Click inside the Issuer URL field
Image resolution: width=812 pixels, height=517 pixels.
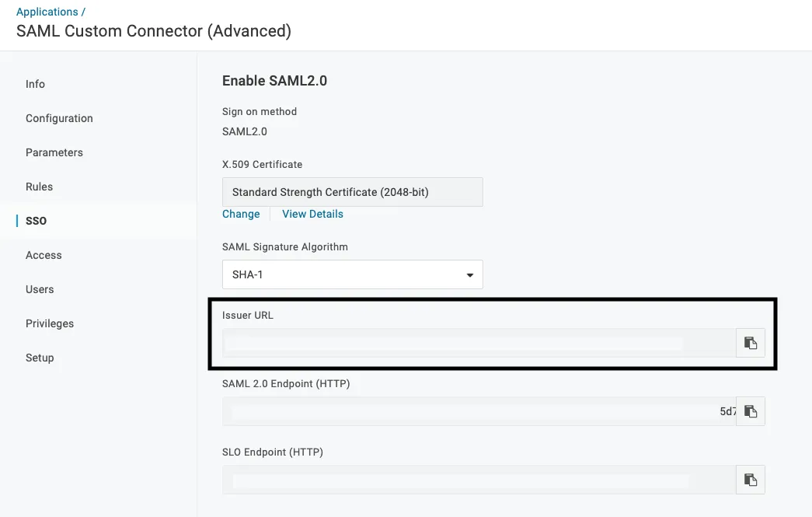479,343
